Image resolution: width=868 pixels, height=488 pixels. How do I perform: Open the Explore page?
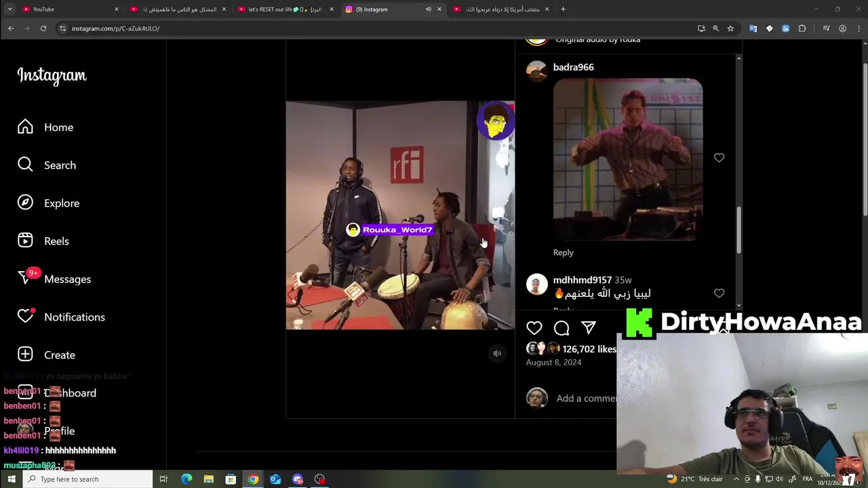click(x=48, y=203)
